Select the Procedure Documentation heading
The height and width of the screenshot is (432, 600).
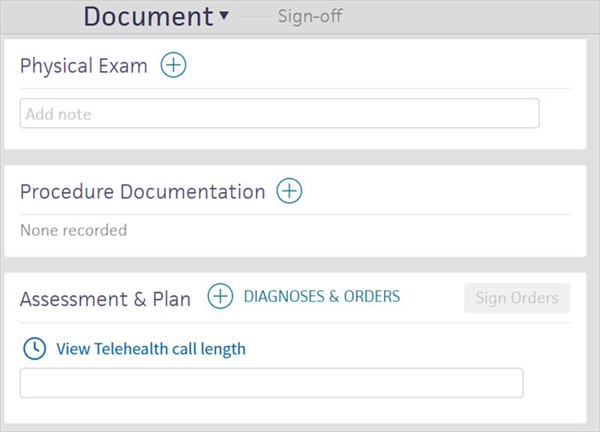[x=143, y=191]
